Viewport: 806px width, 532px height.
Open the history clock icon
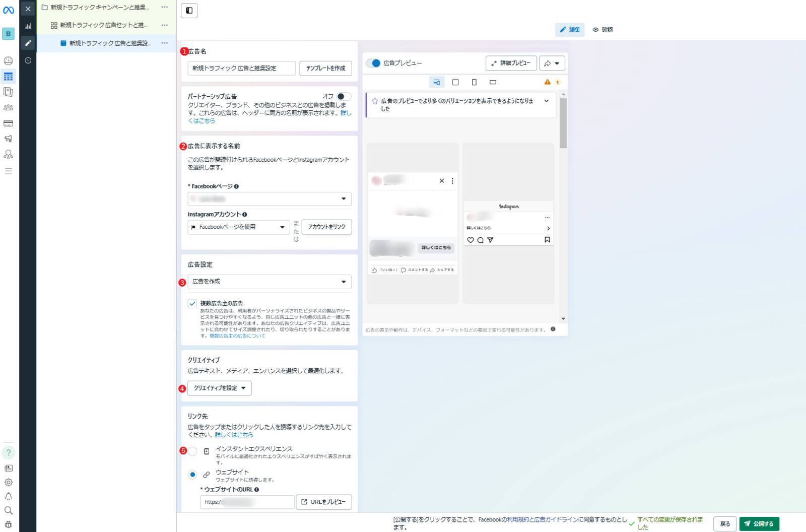(28, 60)
